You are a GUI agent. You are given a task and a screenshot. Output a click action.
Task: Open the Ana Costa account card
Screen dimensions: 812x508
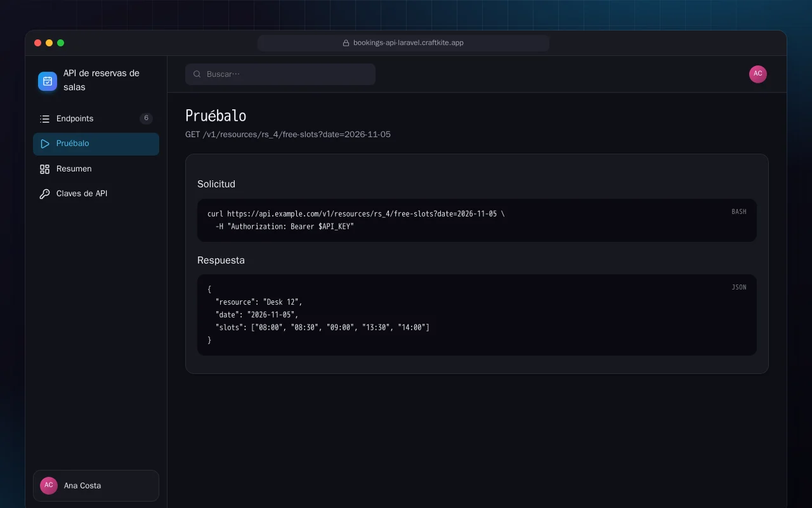click(x=96, y=486)
